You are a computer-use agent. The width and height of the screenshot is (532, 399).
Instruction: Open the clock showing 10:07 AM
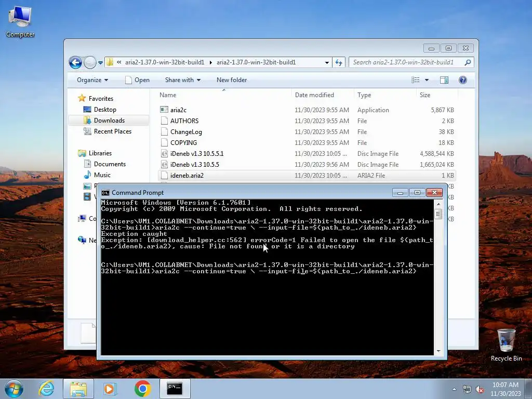[x=506, y=389]
